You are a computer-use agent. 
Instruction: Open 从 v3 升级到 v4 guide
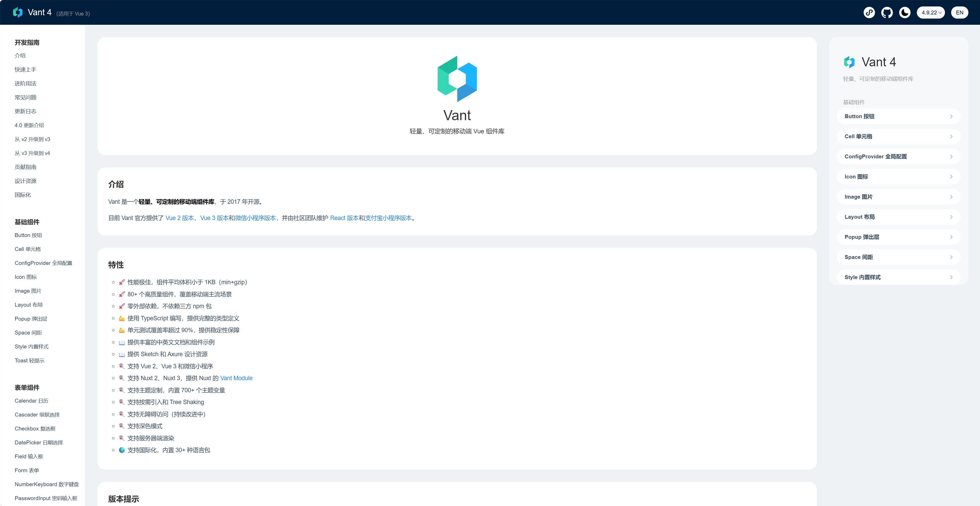tap(32, 153)
